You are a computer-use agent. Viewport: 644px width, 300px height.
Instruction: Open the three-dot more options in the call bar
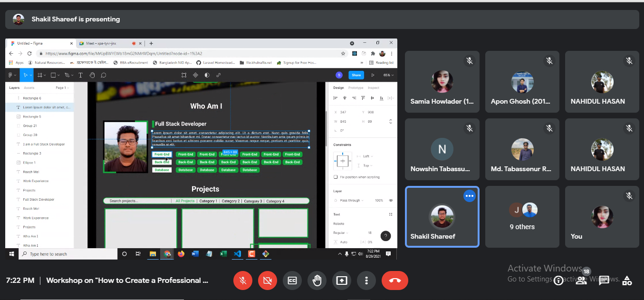point(366,281)
